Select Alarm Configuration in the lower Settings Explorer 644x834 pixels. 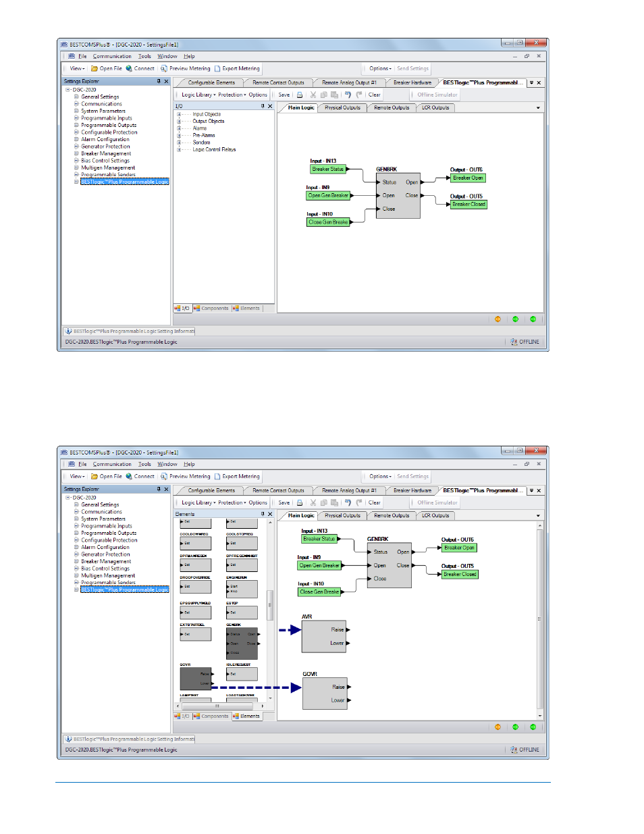[105, 548]
